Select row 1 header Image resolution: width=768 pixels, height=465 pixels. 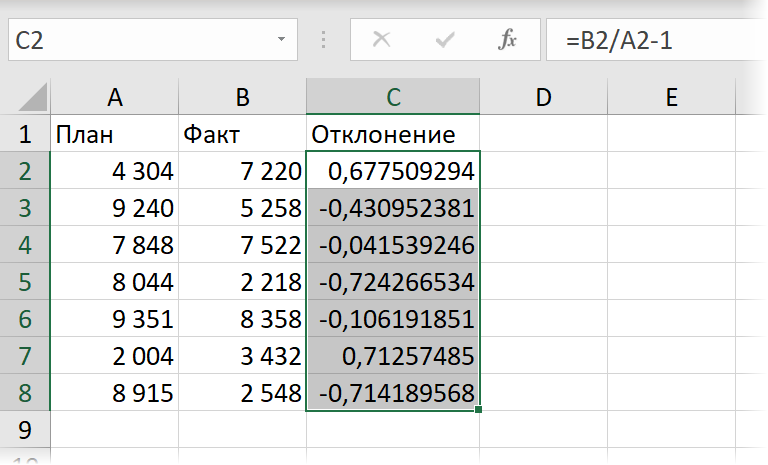(x=25, y=134)
